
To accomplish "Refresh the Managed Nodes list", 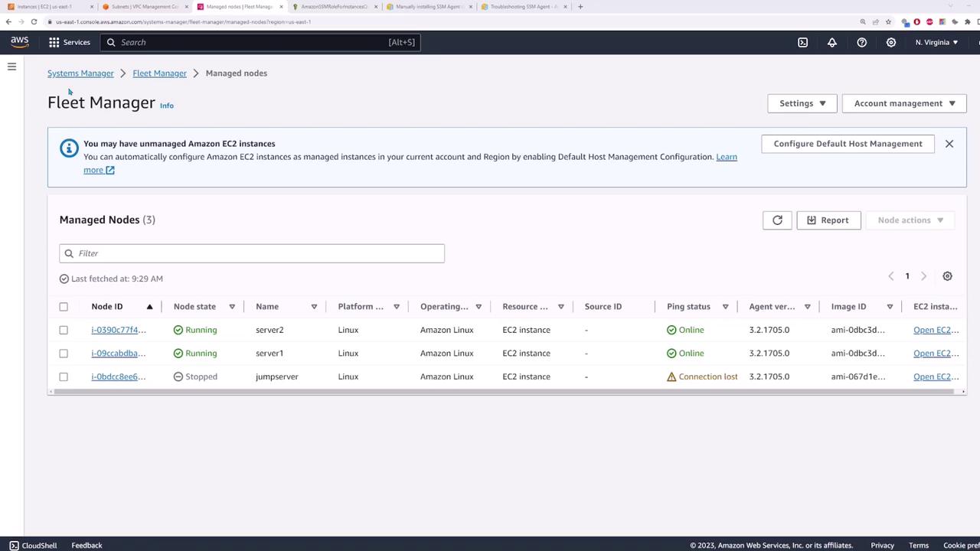I will pos(777,220).
